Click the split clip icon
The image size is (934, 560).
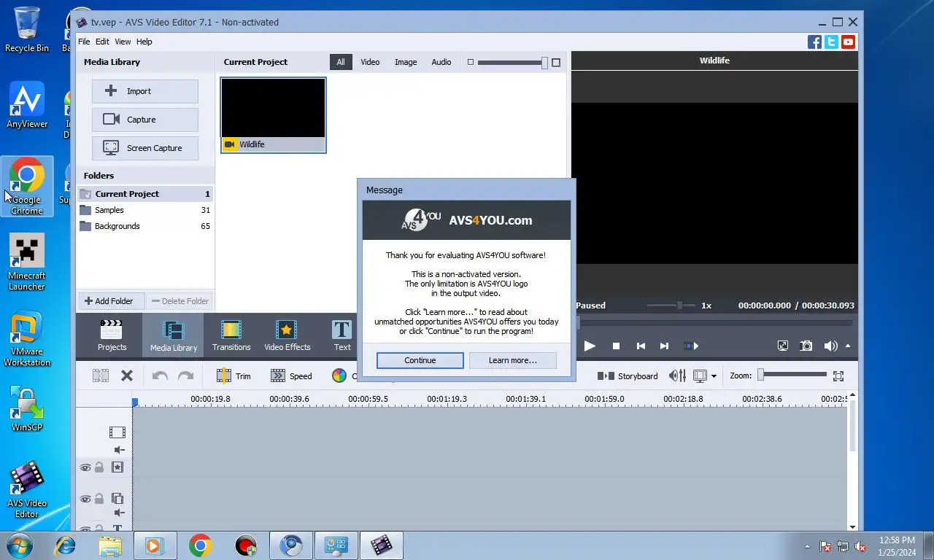[x=101, y=376]
